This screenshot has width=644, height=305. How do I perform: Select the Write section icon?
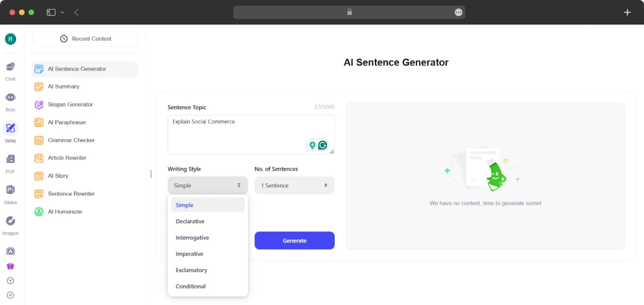coord(11,128)
